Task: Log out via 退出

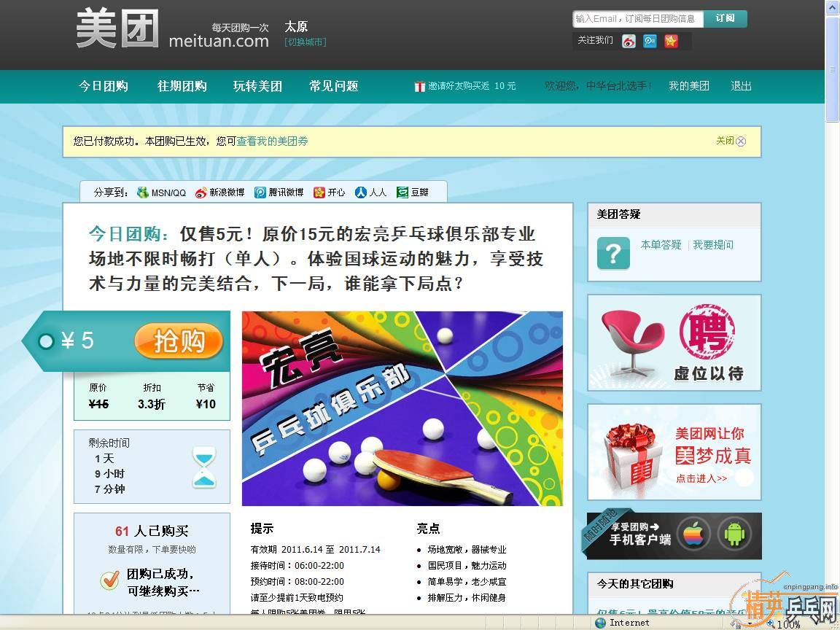Action: click(x=742, y=86)
